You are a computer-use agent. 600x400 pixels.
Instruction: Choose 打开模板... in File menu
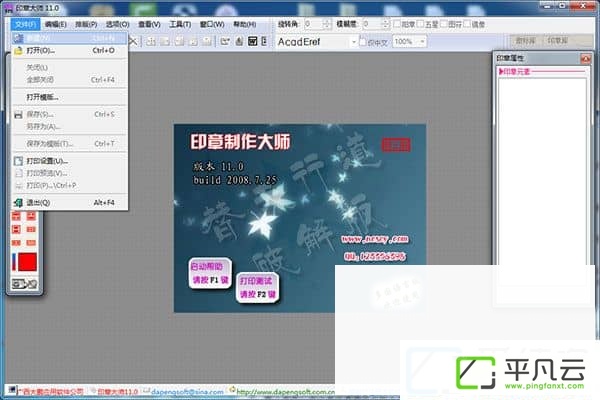(69, 97)
